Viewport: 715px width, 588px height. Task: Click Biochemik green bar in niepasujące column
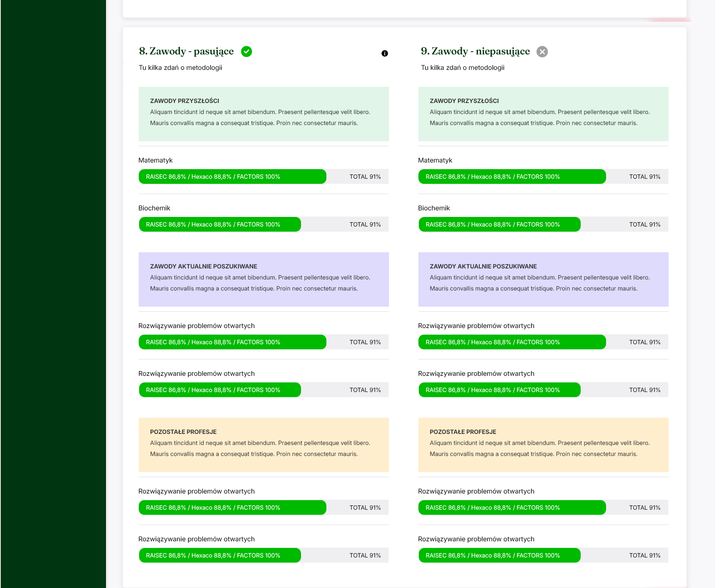pyautogui.click(x=499, y=224)
